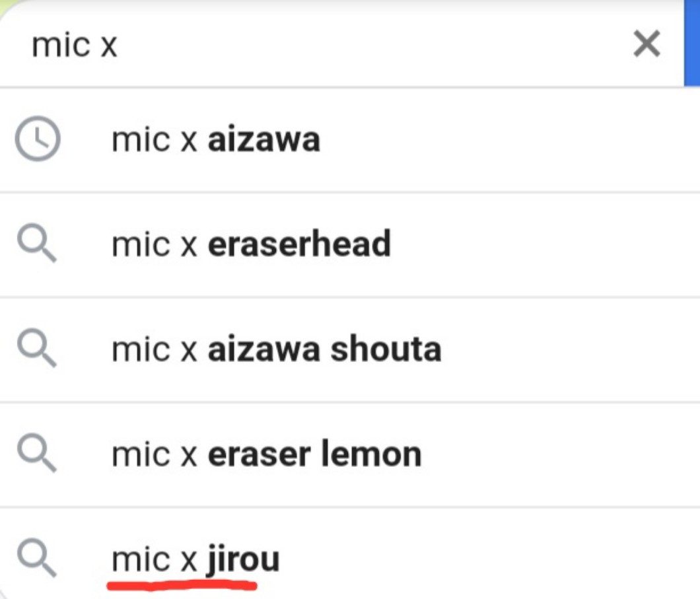Focus the search input field
The height and width of the screenshot is (599, 700).
pyautogui.click(x=330, y=45)
